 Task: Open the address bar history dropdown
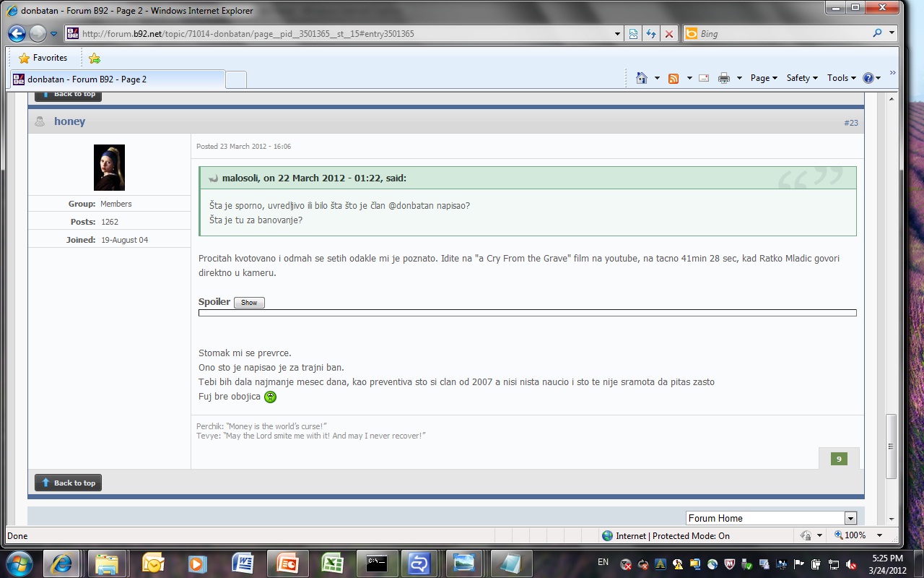click(617, 33)
